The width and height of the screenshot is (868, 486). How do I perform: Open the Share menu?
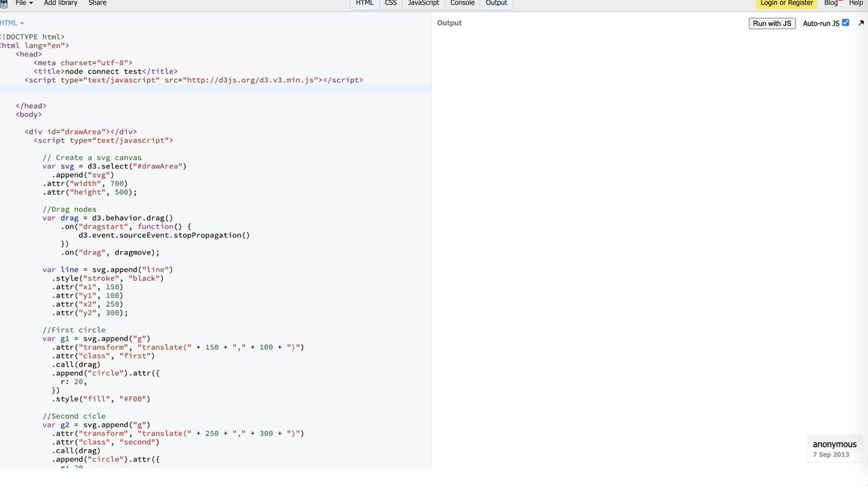pos(97,3)
